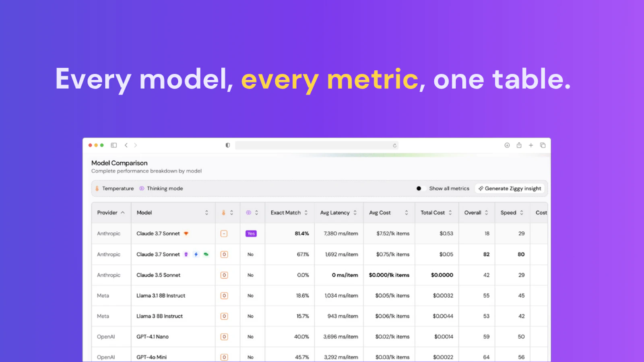Click the lightning bolt badge on the second Claude row
This screenshot has width=644, height=362.
[196, 254]
